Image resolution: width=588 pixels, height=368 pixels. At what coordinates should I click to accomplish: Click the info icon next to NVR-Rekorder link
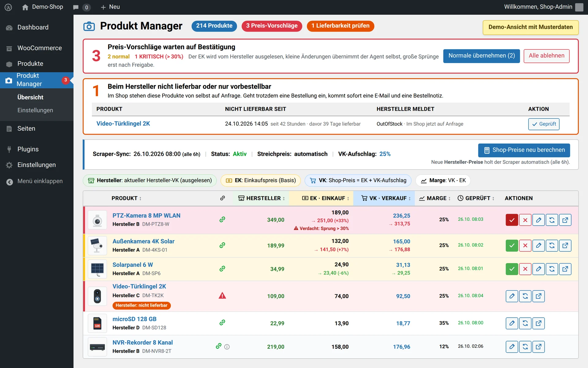coord(227,347)
